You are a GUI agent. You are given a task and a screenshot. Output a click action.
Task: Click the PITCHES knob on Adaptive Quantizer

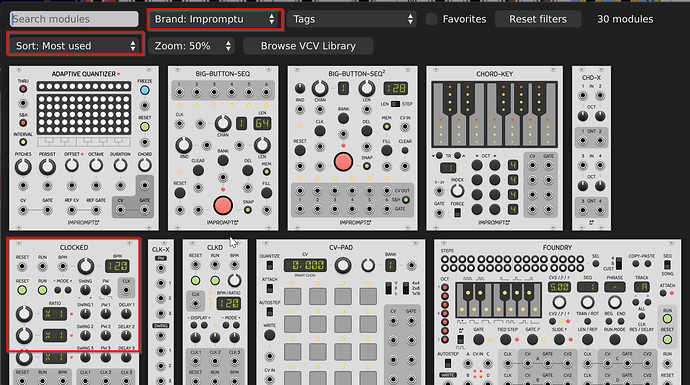(x=23, y=167)
